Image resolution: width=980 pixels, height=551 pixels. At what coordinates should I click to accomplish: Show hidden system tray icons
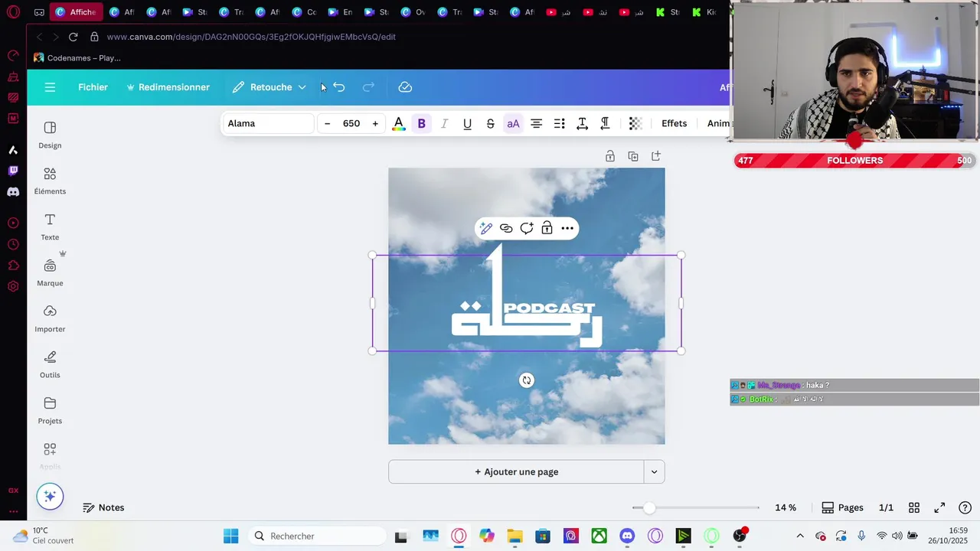[800, 536]
